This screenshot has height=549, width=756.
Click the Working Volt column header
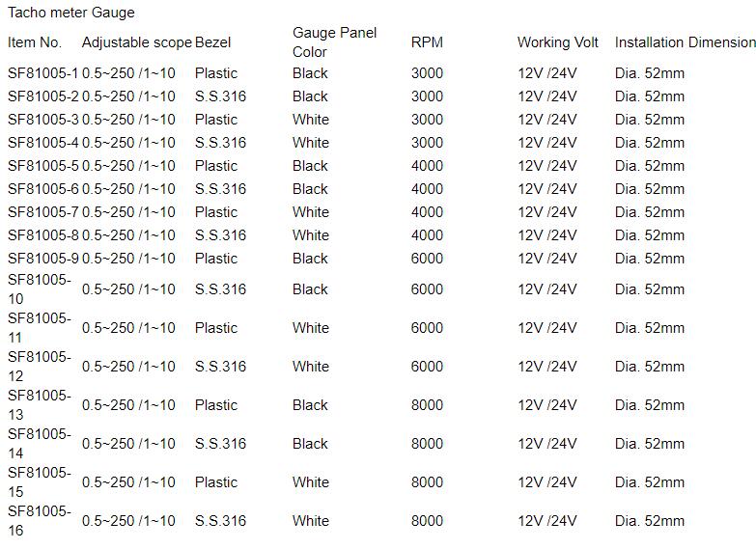[557, 42]
